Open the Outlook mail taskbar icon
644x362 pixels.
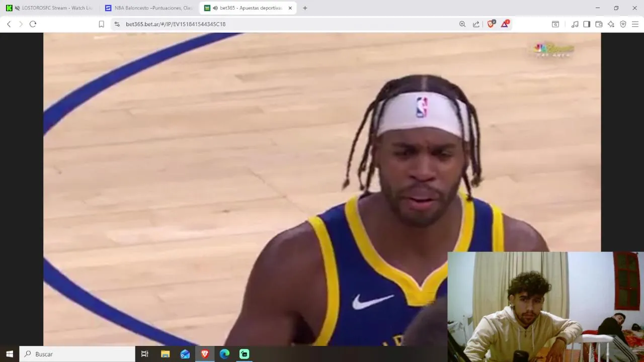click(185, 354)
